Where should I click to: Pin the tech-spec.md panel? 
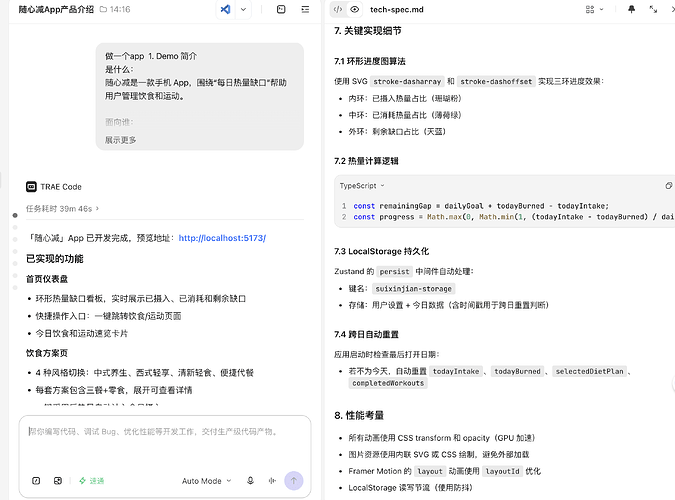[x=631, y=9]
